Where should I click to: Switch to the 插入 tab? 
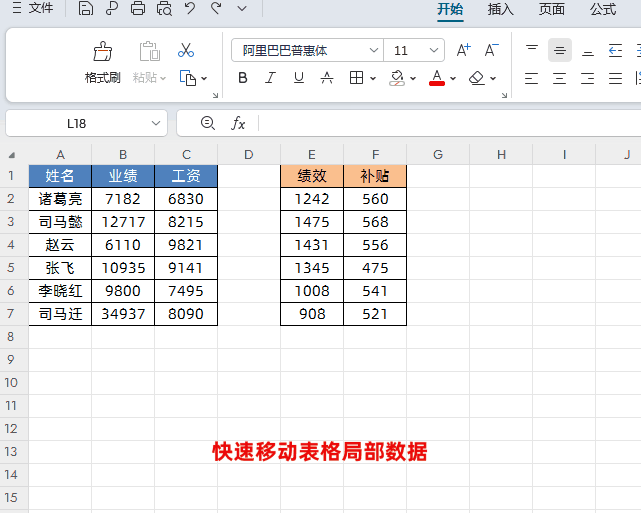coord(500,9)
